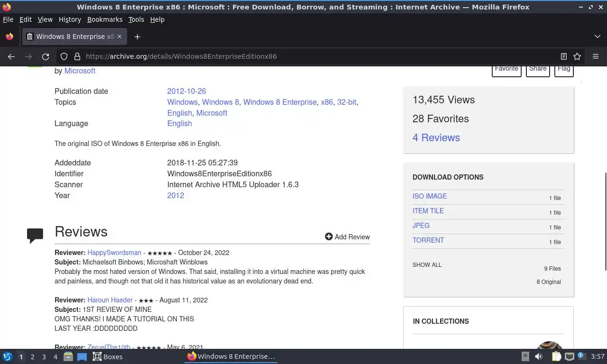Click the Share button

pos(538,70)
